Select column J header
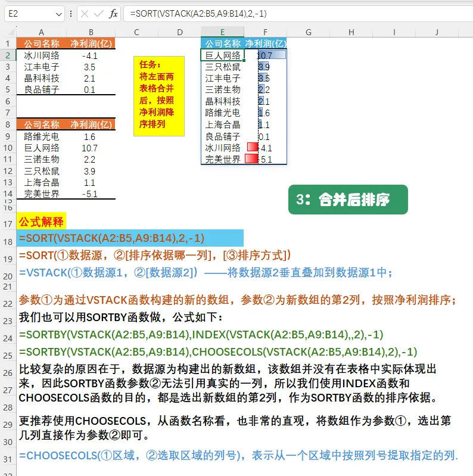The image size is (473, 476). 437,32
